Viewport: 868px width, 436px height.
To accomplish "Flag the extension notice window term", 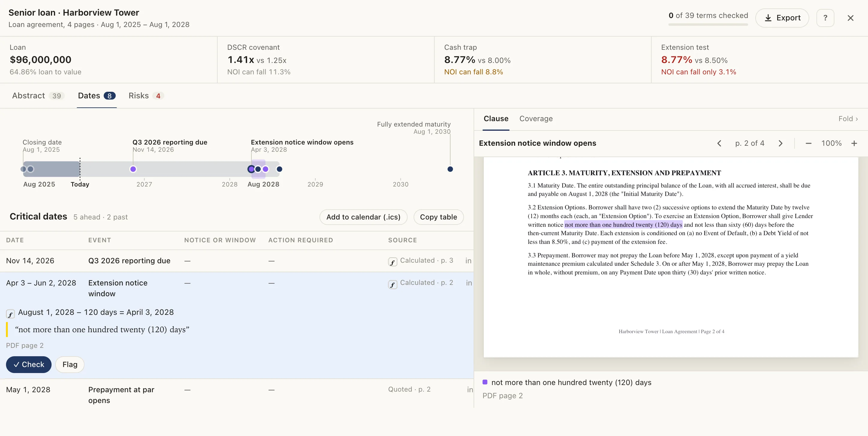I will tap(70, 365).
